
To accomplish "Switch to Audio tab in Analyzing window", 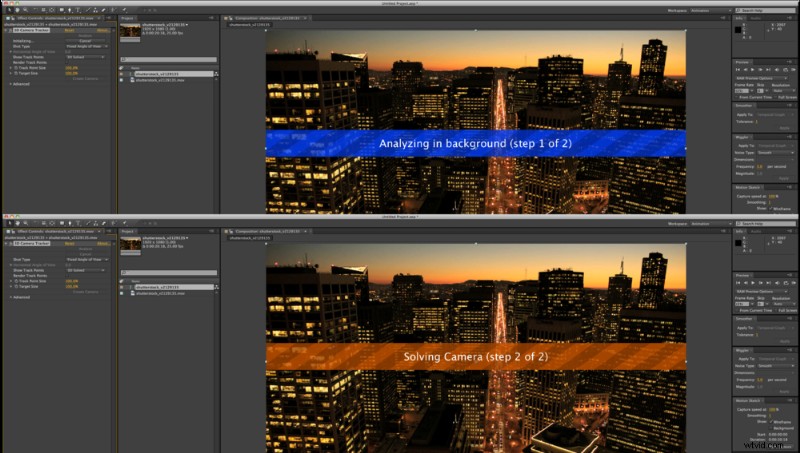I will coord(756,18).
